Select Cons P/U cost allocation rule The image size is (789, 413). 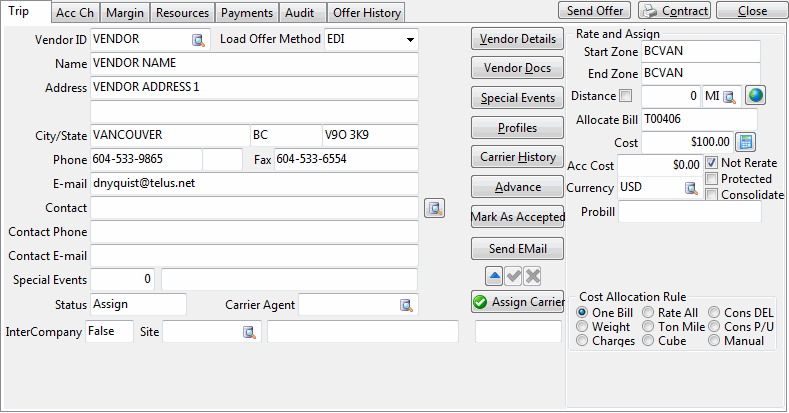tap(714, 326)
